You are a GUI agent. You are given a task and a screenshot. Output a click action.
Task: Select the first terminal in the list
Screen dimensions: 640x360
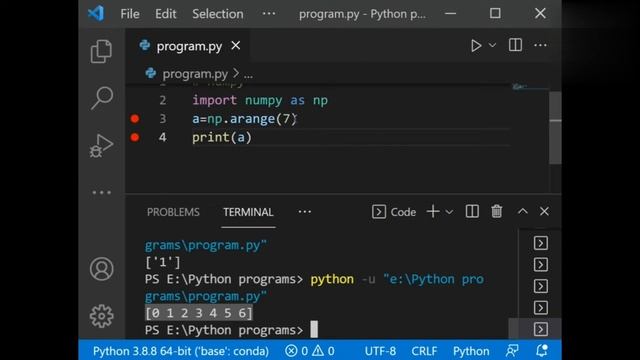point(540,243)
